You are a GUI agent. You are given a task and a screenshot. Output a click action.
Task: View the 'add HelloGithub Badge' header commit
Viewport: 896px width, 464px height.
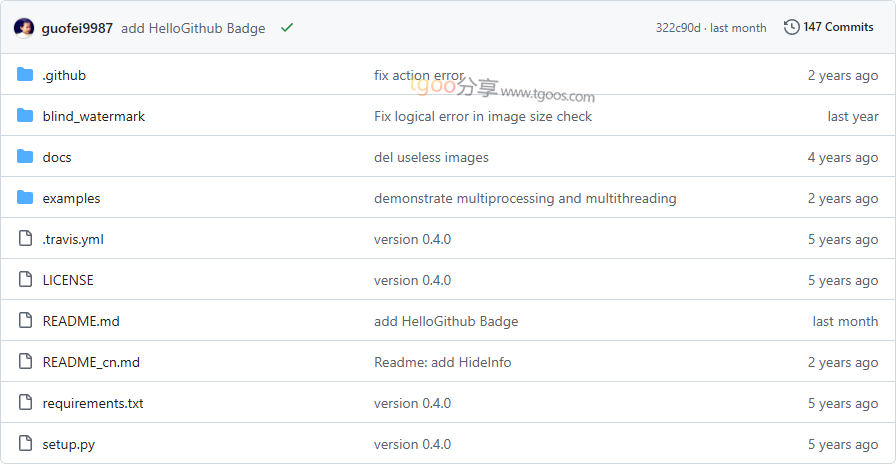pyautogui.click(x=193, y=28)
